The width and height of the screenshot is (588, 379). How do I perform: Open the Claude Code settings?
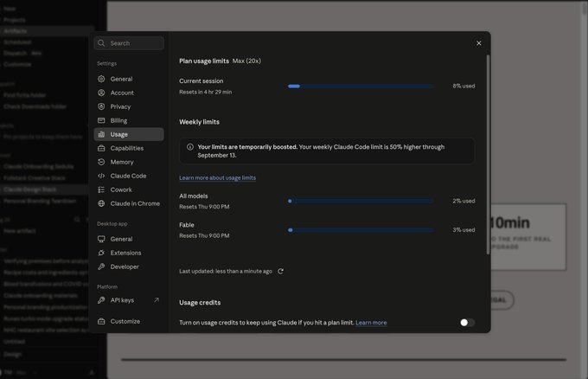(129, 176)
